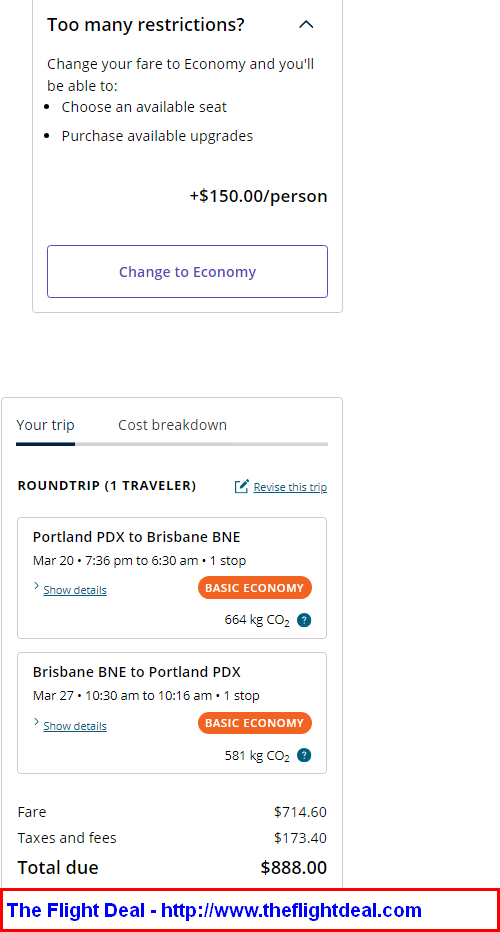Click the Too many restrictions? heading
The image size is (500, 932).
pos(146,25)
